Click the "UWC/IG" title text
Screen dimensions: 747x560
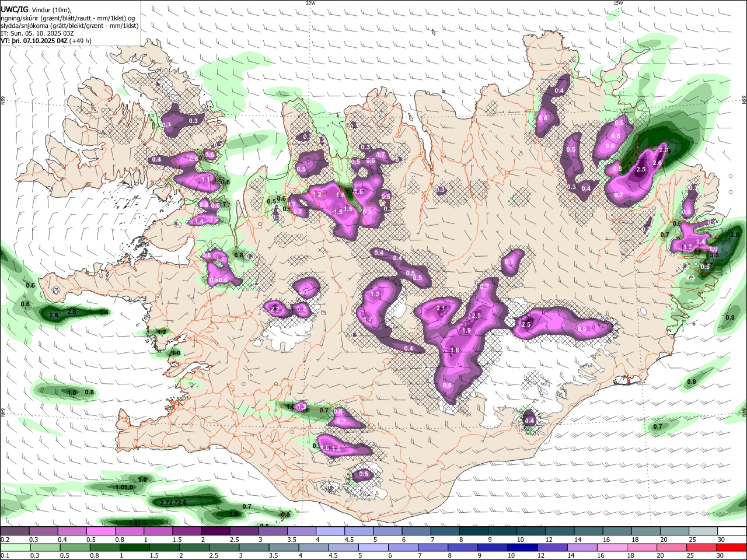(15, 9)
